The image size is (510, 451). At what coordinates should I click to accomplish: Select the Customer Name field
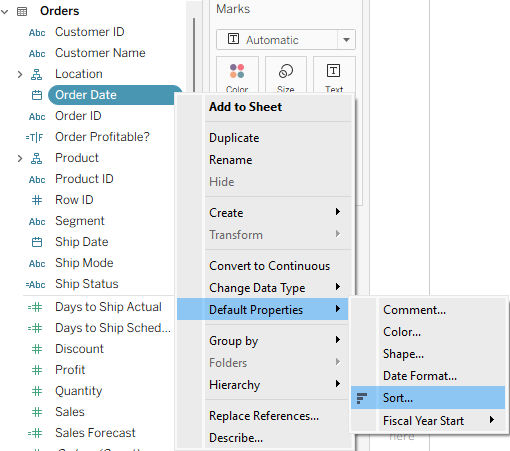point(100,53)
